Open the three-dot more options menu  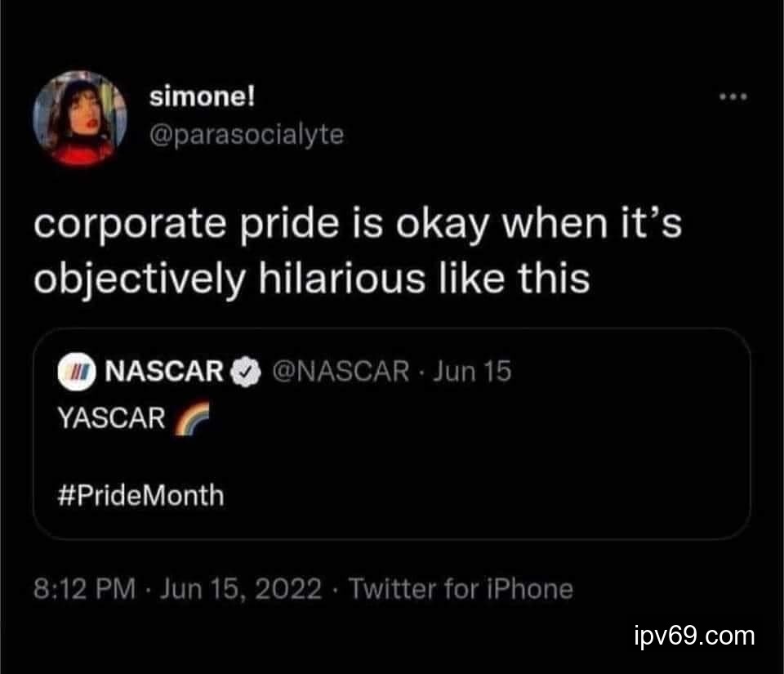coord(733,98)
